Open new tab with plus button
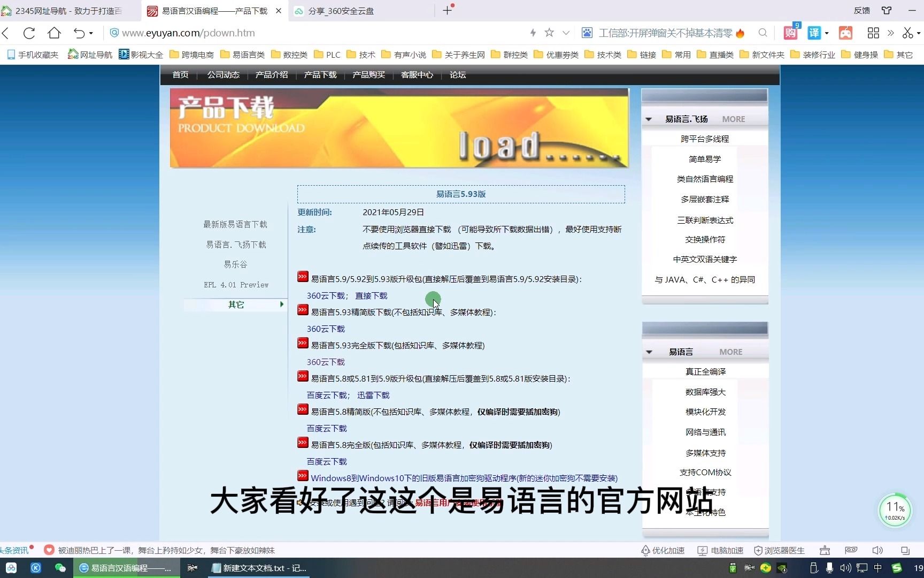 [448, 10]
